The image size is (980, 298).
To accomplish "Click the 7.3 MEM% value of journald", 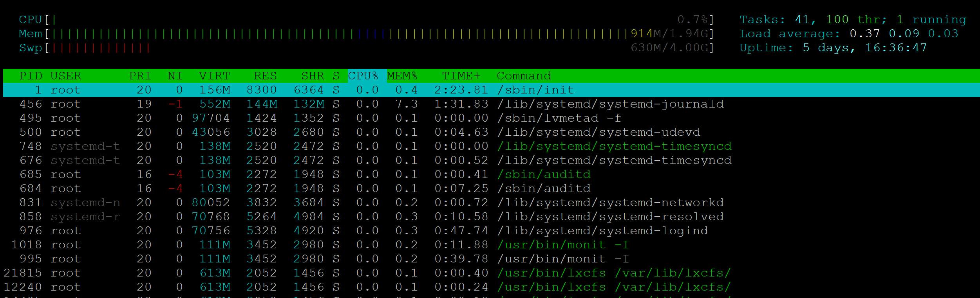I will (x=406, y=104).
